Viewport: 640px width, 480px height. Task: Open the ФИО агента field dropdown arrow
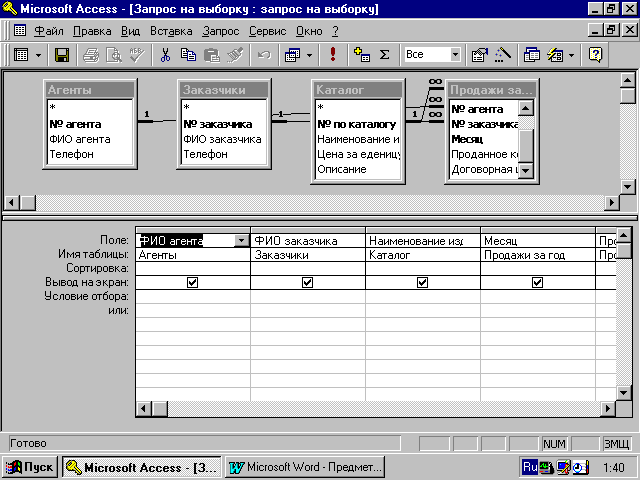click(242, 241)
